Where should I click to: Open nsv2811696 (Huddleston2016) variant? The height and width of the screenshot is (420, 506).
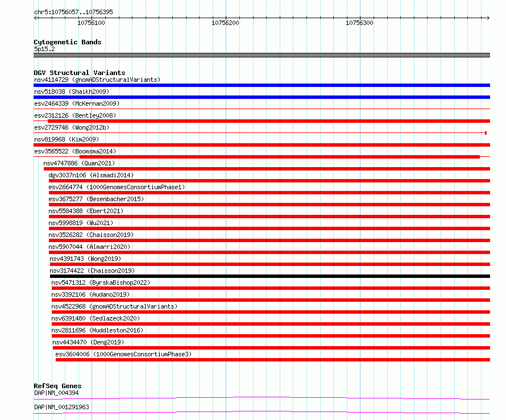[x=97, y=330]
